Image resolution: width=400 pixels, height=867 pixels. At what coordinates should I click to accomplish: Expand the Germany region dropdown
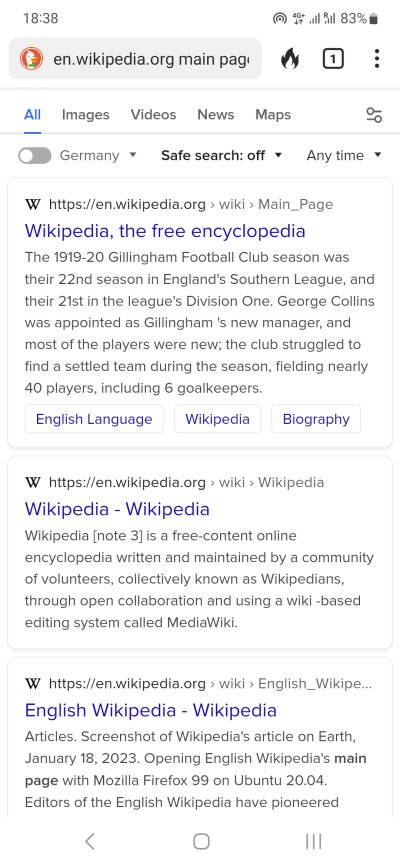coord(98,155)
